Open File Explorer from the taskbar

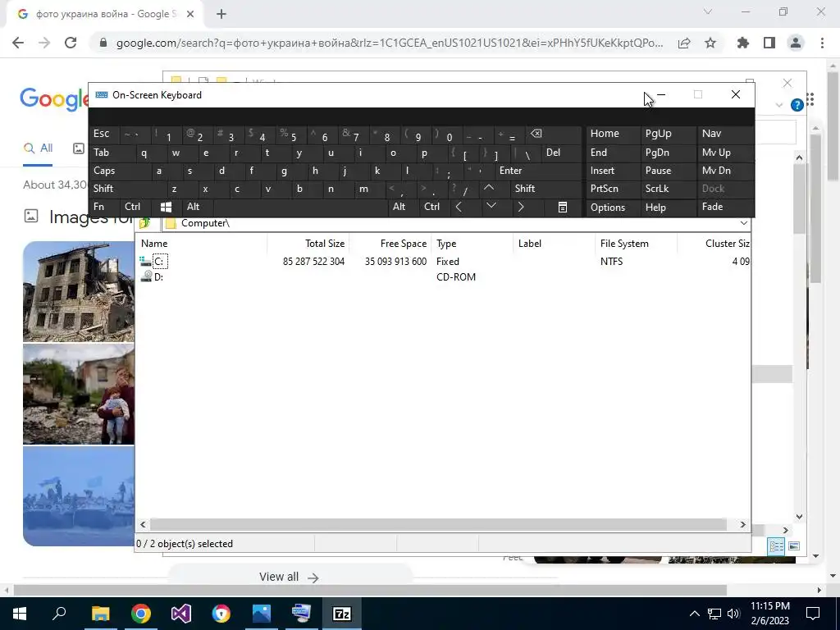[100, 614]
